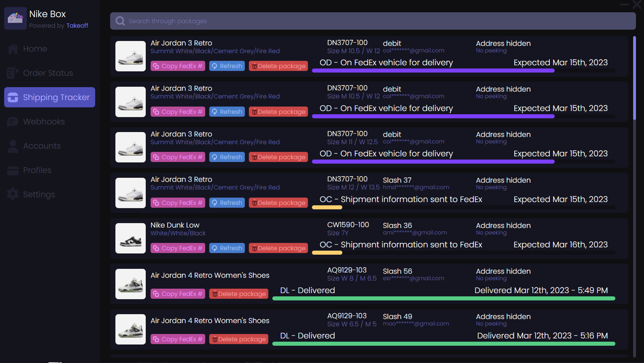Screen dimensions: 644x363
Task: Click the "Nike Dunk Low" product name
Action: (175, 225)
